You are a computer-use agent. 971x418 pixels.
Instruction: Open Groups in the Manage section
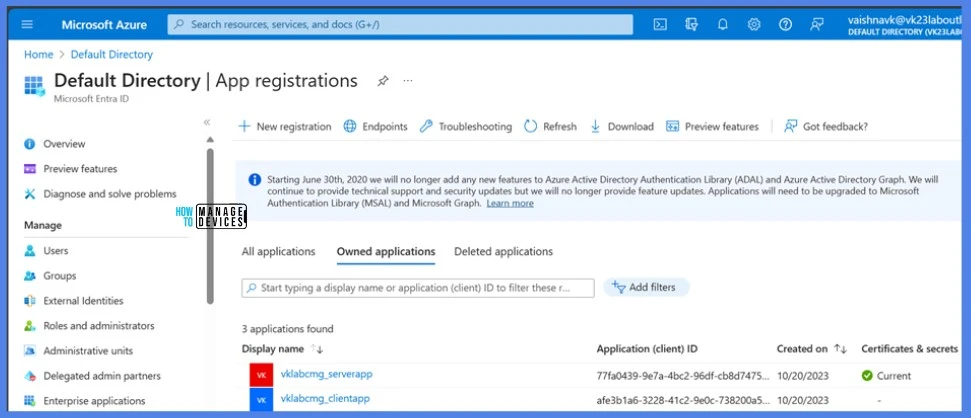tap(59, 276)
